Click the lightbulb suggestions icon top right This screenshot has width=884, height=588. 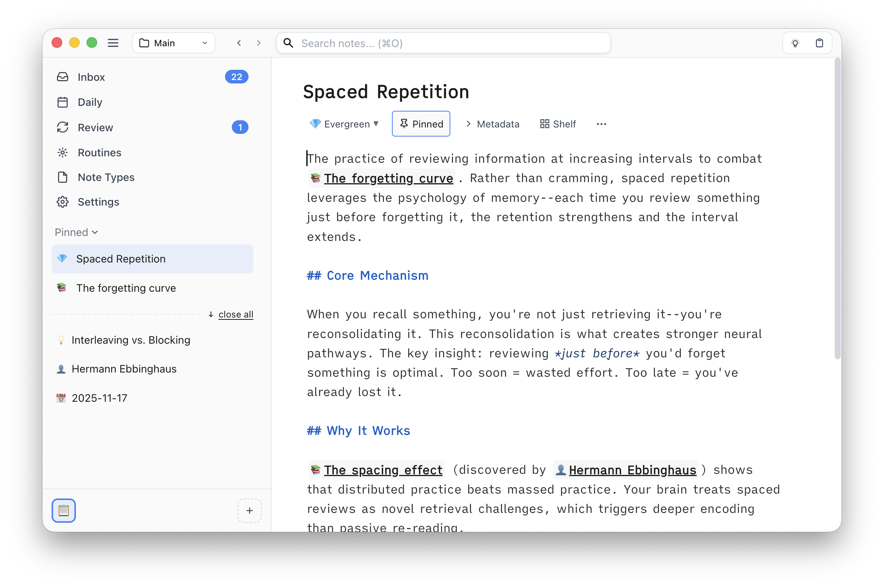(796, 43)
